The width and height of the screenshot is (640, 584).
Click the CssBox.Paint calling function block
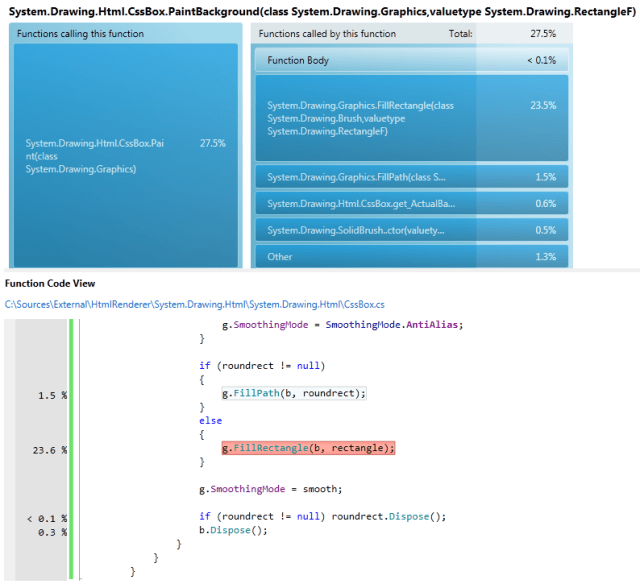(125, 155)
